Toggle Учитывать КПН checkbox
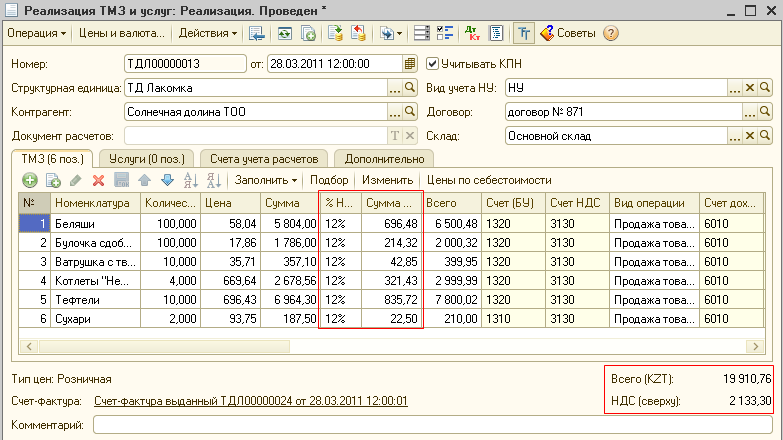The width and height of the screenshot is (783, 440). pyautogui.click(x=433, y=63)
